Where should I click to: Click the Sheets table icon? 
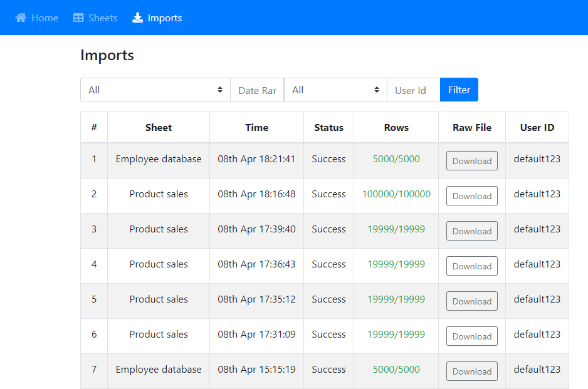(x=78, y=18)
